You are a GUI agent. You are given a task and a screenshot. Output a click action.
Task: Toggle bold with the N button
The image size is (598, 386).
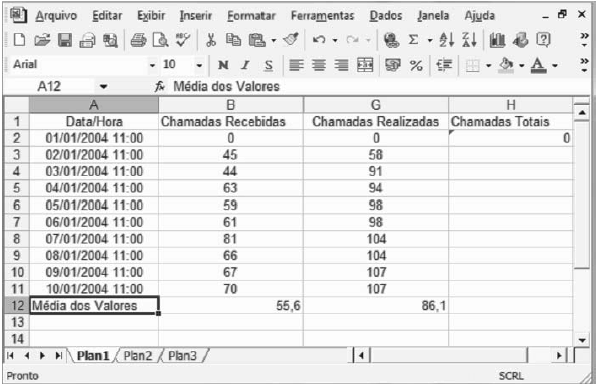[x=223, y=65]
